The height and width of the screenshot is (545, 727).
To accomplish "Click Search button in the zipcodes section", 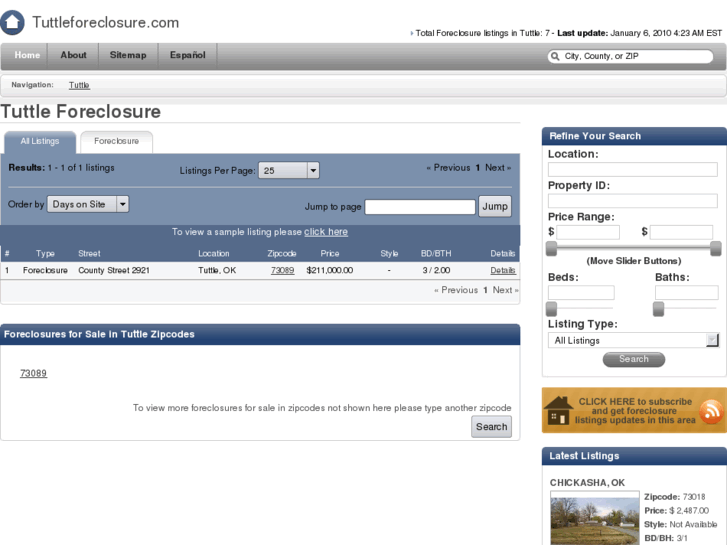I will 491,427.
